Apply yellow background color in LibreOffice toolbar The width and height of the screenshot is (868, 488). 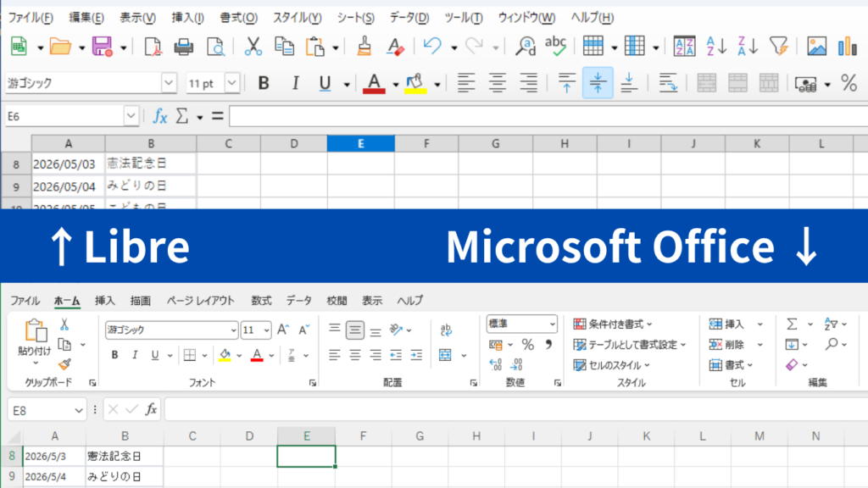pyautogui.click(x=415, y=84)
